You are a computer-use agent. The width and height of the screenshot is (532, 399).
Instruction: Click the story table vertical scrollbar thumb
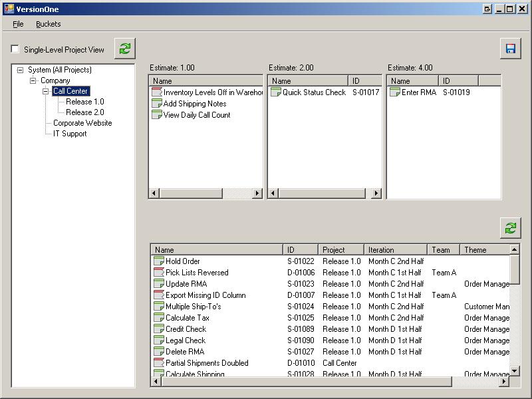coord(514,269)
